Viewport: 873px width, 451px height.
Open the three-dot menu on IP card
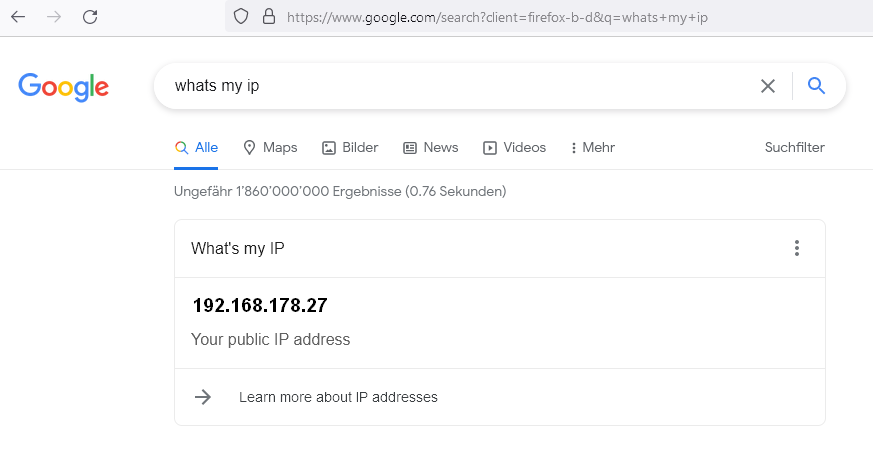[x=797, y=248]
